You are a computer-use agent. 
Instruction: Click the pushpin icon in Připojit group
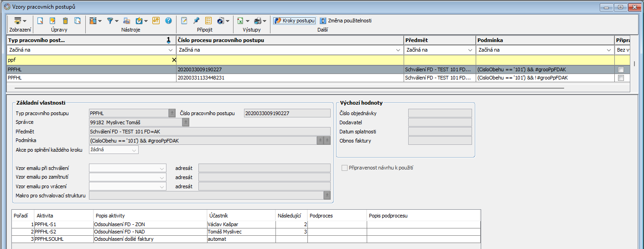pos(196,21)
